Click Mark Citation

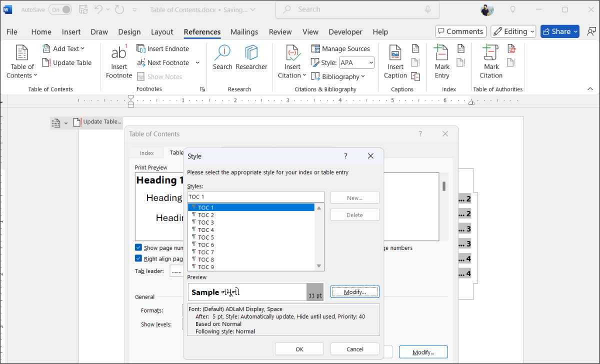pos(491,62)
